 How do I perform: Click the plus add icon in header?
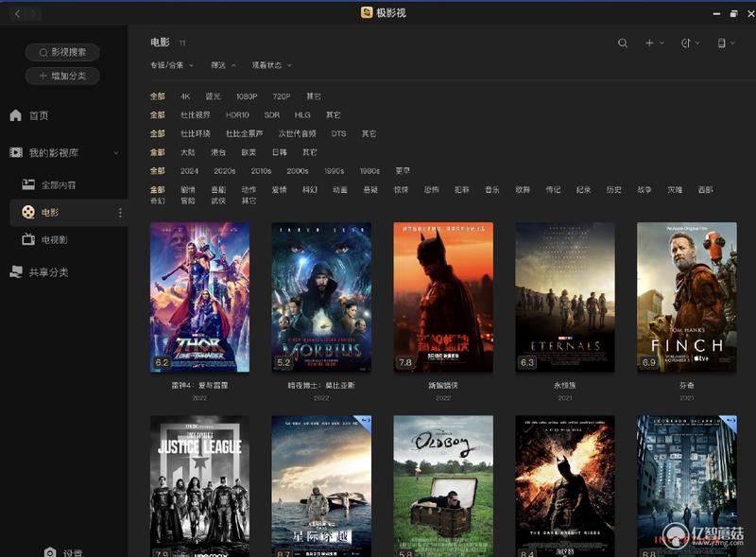point(649,43)
